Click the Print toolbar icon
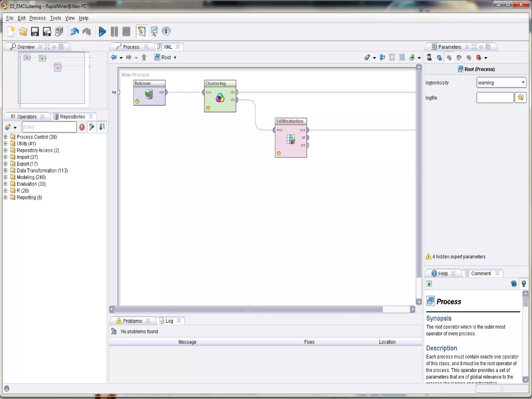This screenshot has height=399, width=532. 59,31
